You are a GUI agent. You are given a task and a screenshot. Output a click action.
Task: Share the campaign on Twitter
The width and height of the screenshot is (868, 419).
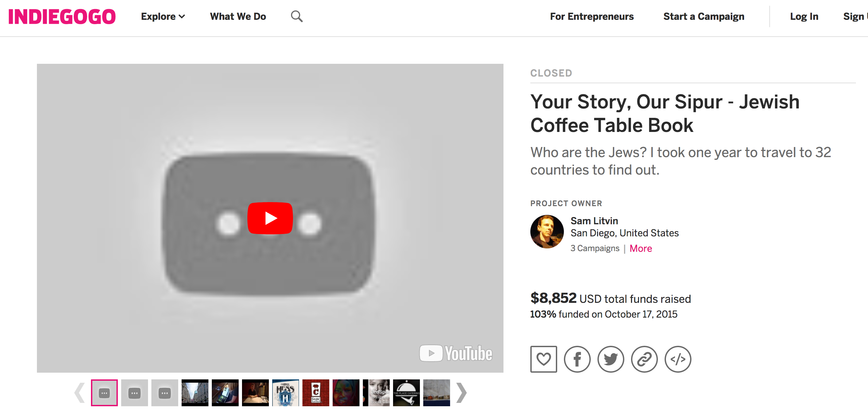611,359
